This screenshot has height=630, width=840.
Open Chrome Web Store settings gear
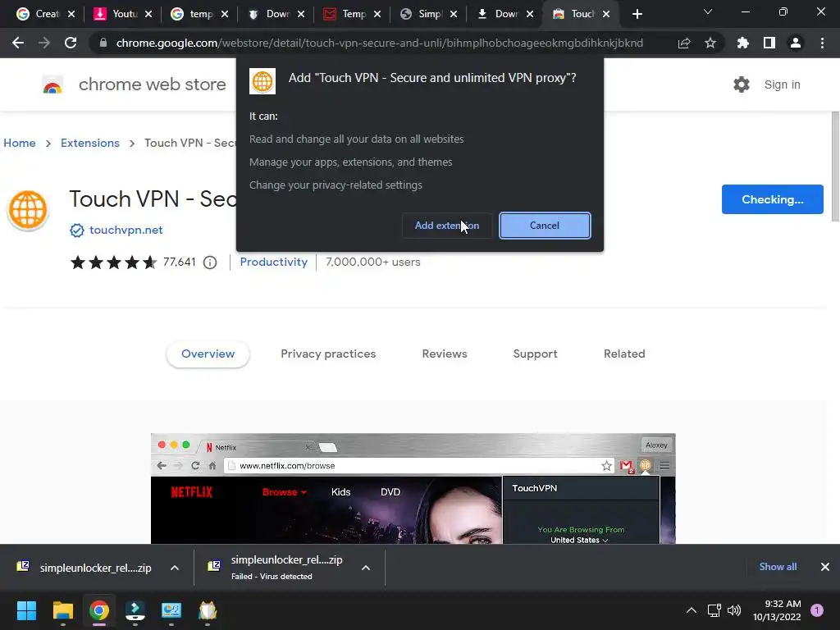(x=742, y=84)
